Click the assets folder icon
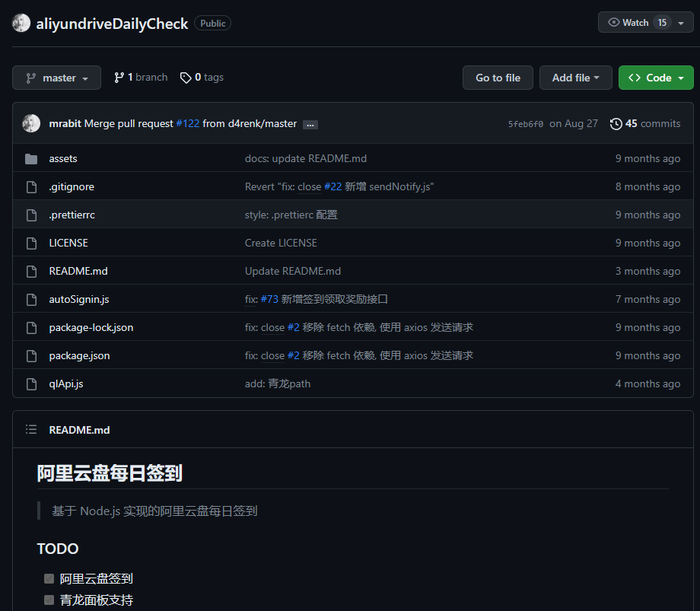 click(x=31, y=158)
